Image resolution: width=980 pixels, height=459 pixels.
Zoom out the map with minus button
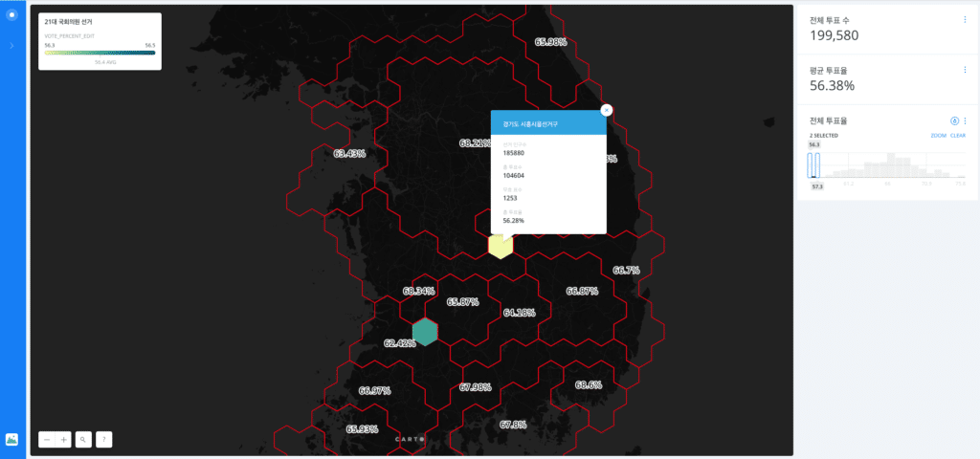point(47,440)
